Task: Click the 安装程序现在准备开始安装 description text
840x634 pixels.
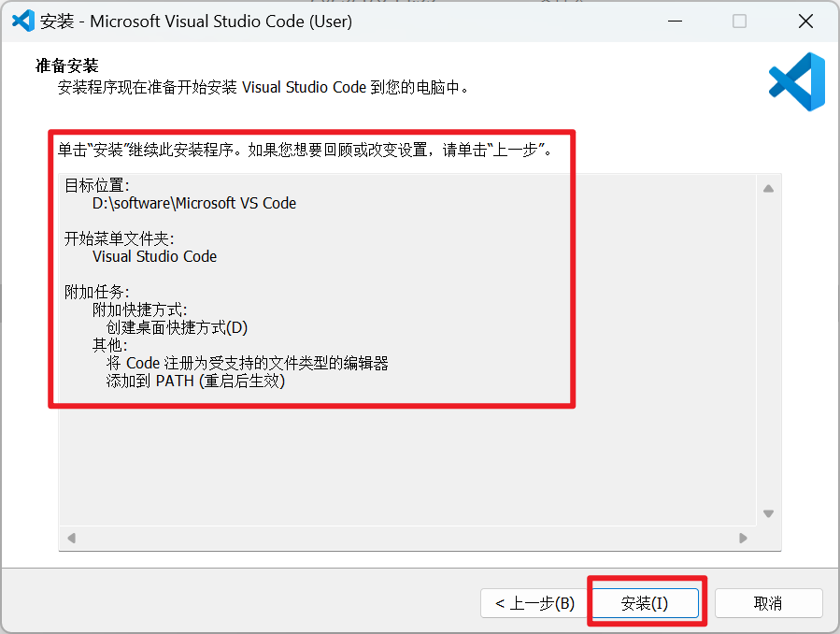Action: pos(263,87)
